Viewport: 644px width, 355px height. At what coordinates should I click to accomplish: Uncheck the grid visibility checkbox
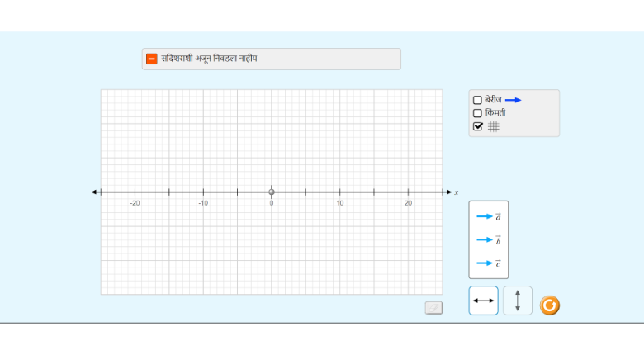click(x=477, y=126)
